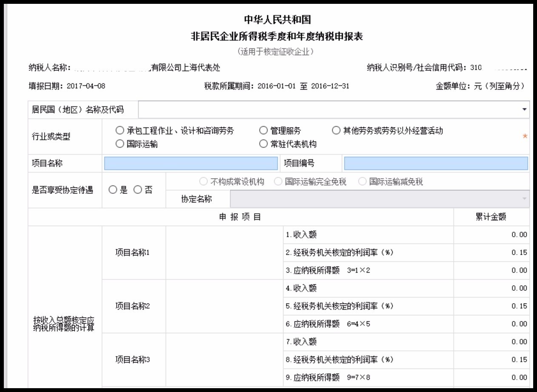Choose 是 for 是否享受协定待遇
Image resolution: width=537 pixels, height=392 pixels.
pyautogui.click(x=113, y=190)
